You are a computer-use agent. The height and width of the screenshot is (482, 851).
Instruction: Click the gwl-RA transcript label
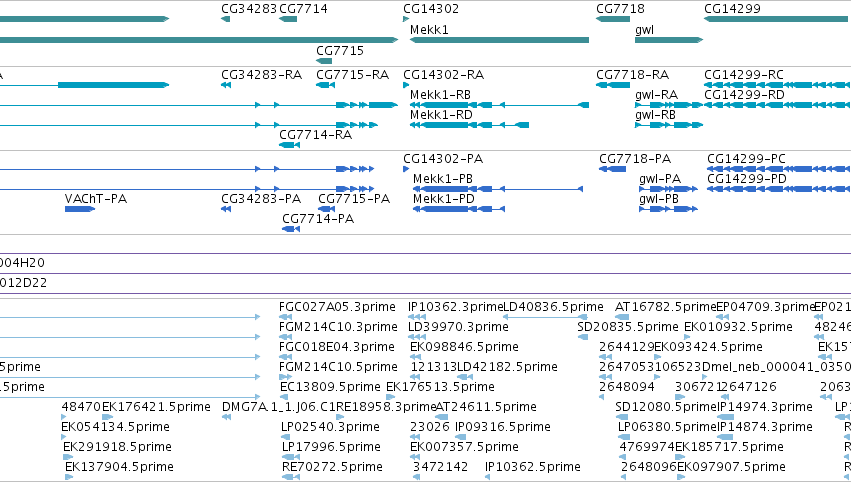click(657, 95)
